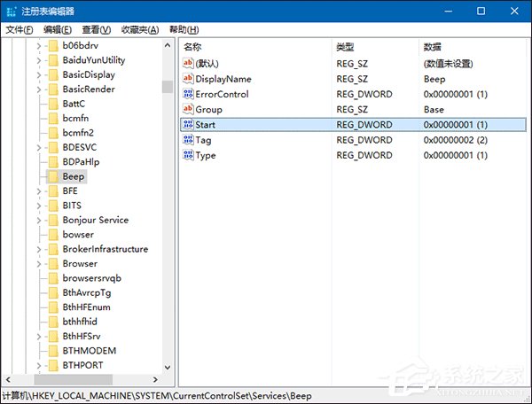
Task: Select the Start DWORD value icon
Action: [x=188, y=124]
